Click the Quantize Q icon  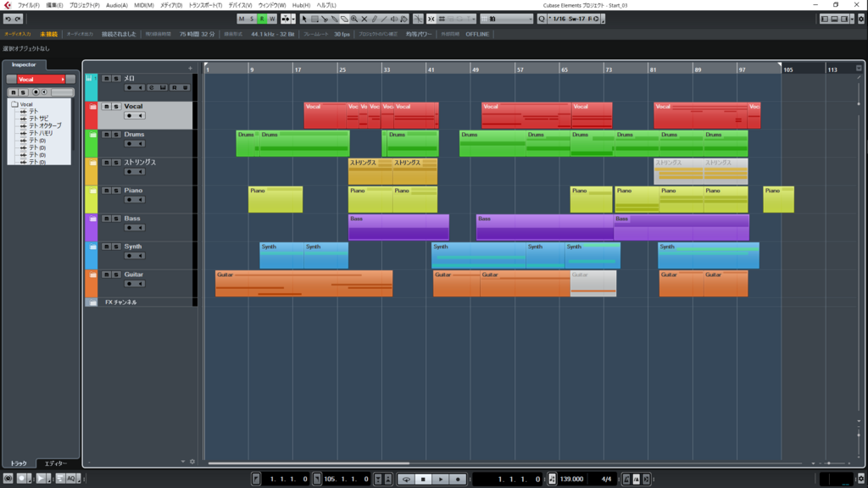pos(542,19)
